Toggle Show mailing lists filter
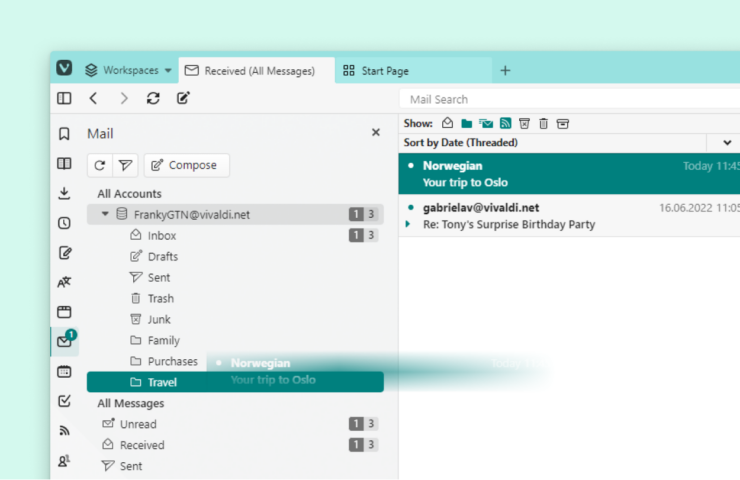Viewport: 740px width, 480px height. (x=486, y=124)
